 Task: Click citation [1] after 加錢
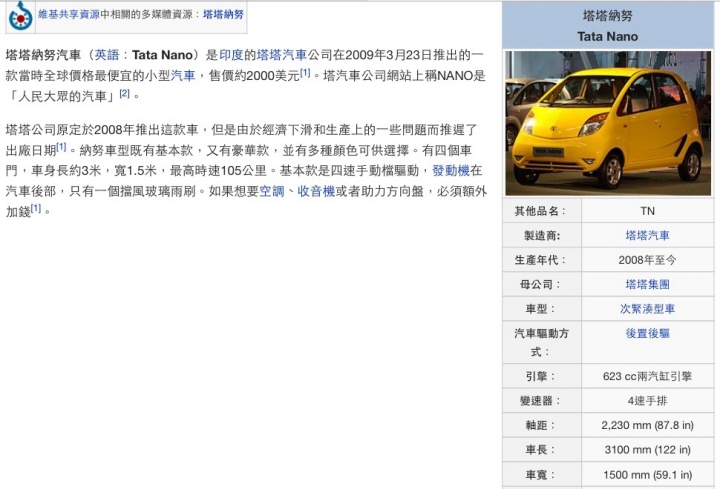coord(35,208)
